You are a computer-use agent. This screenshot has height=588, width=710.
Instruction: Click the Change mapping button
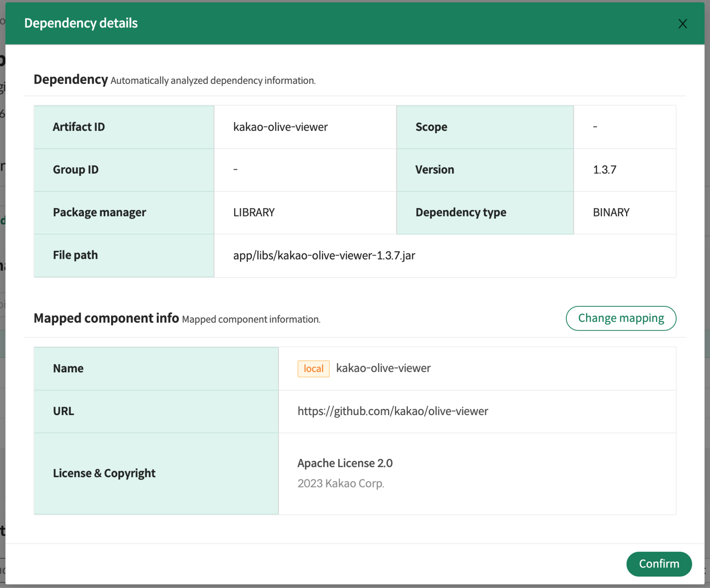(621, 318)
